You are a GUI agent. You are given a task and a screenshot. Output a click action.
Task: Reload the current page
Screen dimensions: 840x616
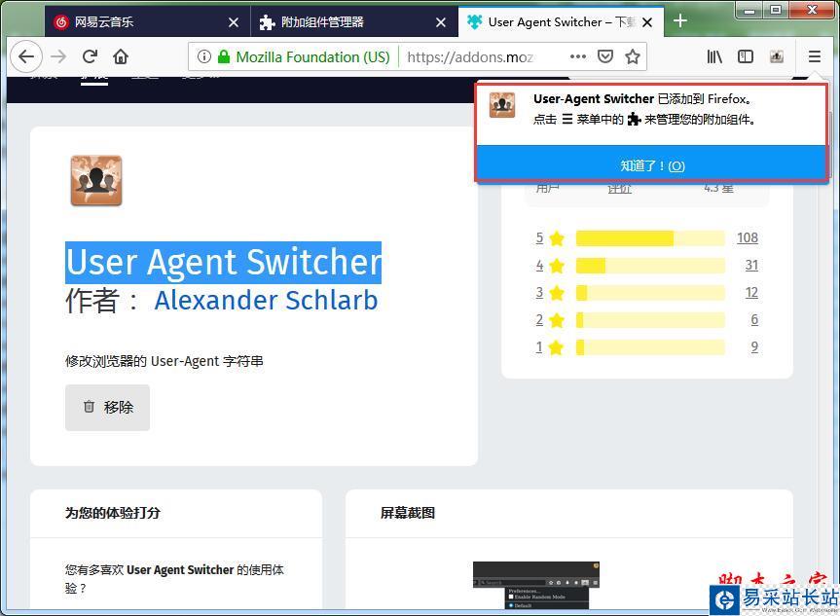[90, 56]
